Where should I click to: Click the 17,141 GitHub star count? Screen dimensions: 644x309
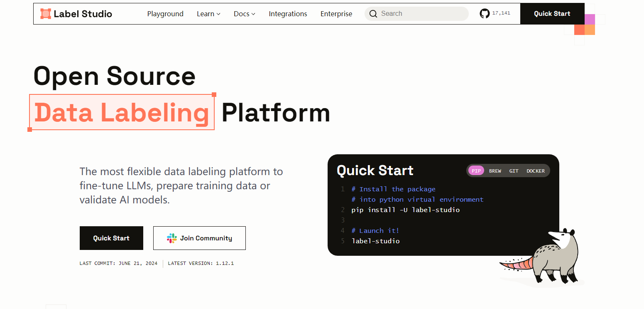click(501, 13)
